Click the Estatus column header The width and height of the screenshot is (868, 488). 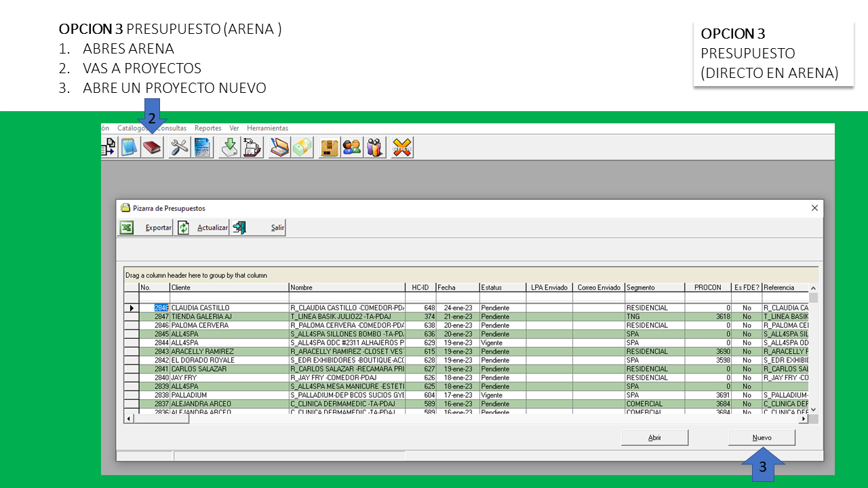click(x=502, y=287)
